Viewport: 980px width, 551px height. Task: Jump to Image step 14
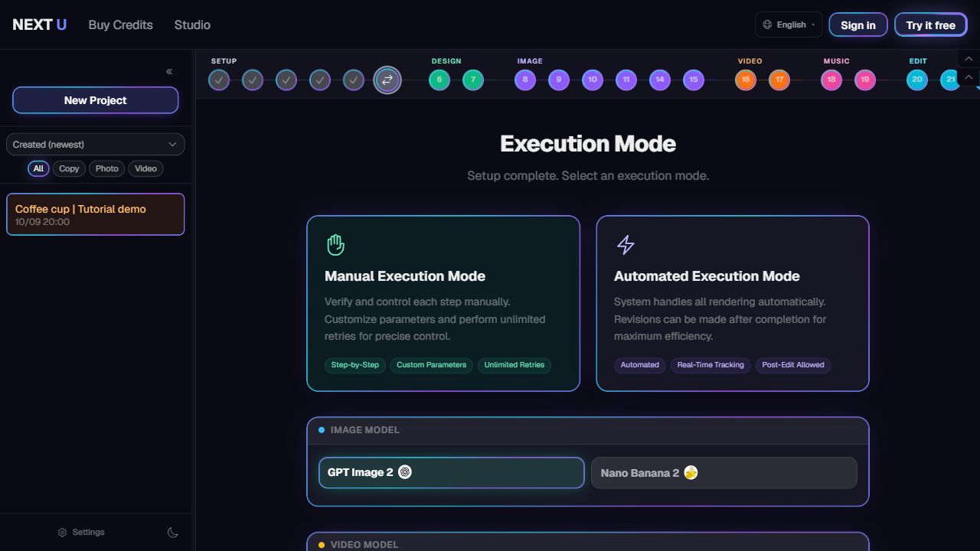(x=660, y=80)
